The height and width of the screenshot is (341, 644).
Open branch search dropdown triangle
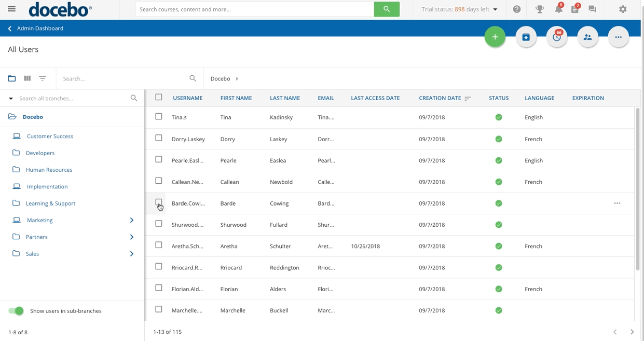pyautogui.click(x=11, y=99)
